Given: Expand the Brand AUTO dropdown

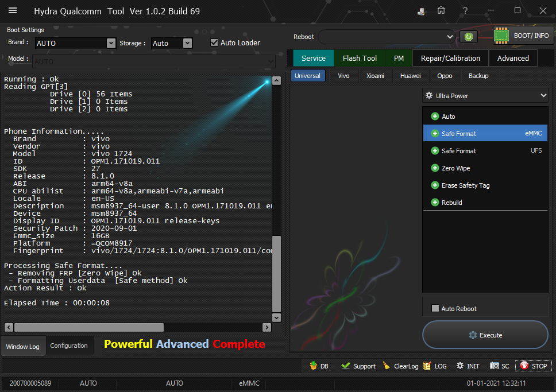Looking at the screenshot, I should pos(111,43).
